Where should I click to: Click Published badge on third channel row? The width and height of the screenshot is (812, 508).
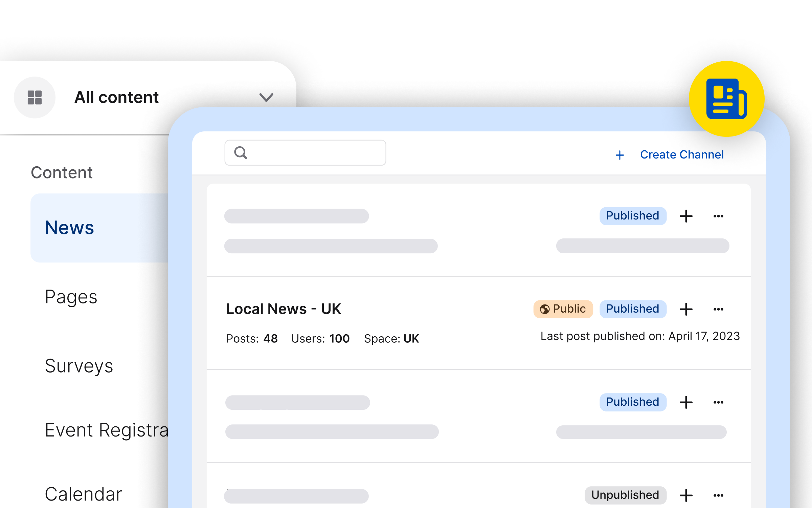[633, 402]
